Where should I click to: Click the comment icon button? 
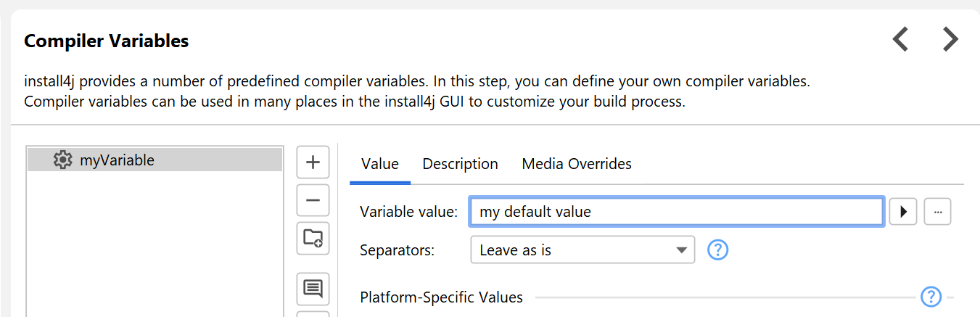tap(313, 289)
